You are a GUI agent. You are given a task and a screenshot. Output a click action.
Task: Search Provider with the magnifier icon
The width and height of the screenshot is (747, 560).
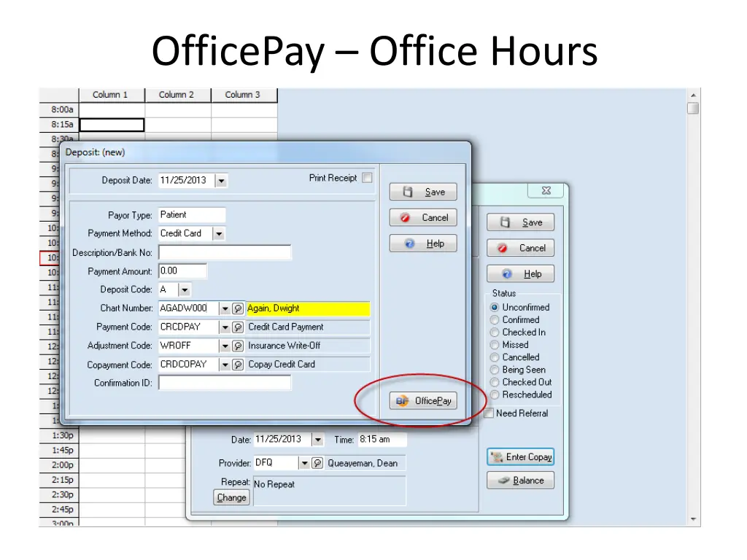(x=317, y=463)
